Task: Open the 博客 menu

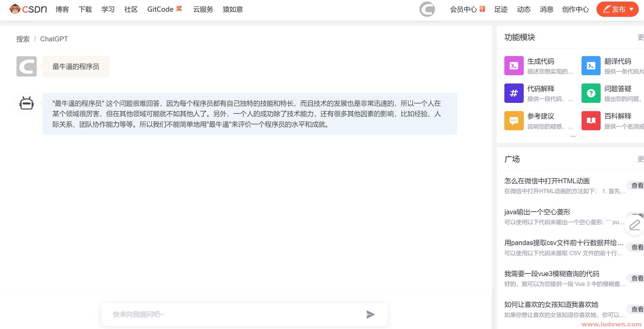Action: pos(62,9)
